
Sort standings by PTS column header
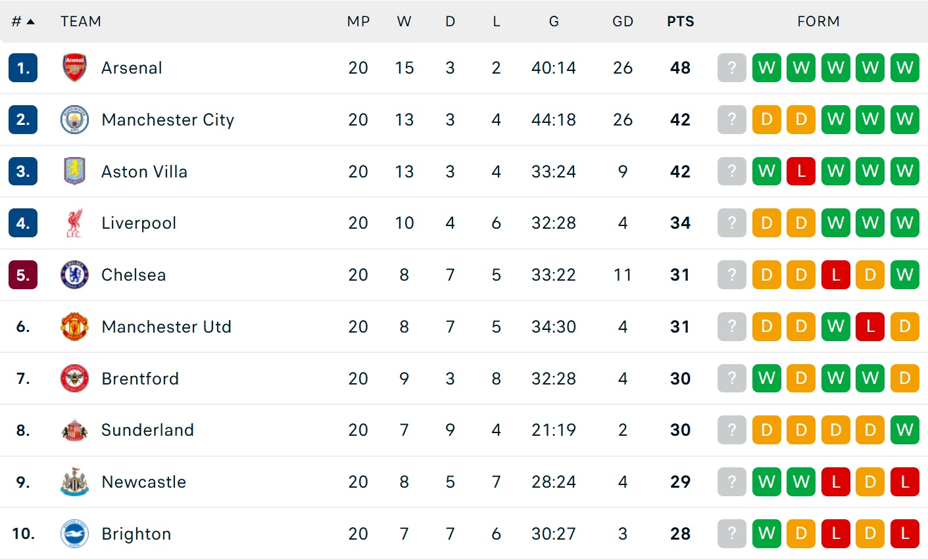point(680,22)
